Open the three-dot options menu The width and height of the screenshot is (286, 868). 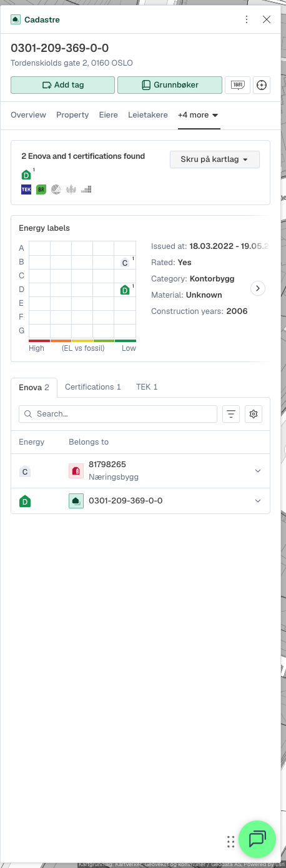[247, 19]
